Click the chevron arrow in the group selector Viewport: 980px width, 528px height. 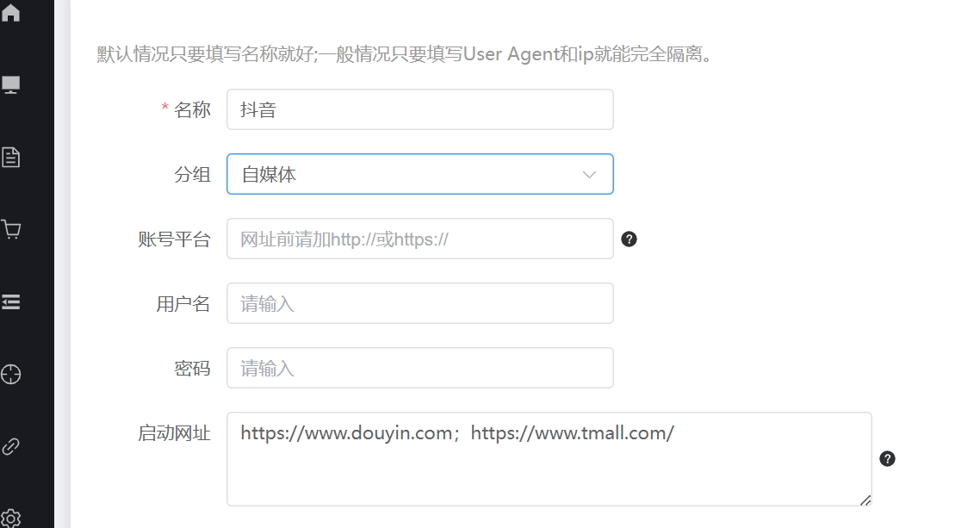click(589, 174)
